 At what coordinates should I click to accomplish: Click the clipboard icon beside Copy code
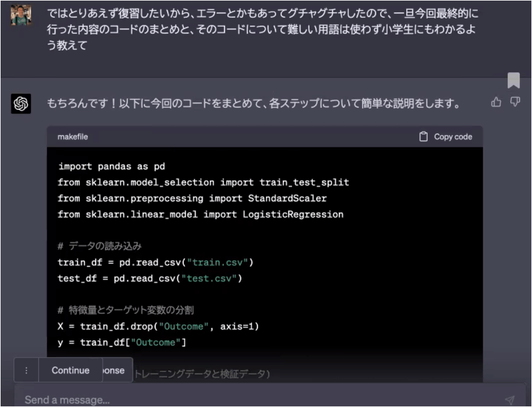(423, 136)
